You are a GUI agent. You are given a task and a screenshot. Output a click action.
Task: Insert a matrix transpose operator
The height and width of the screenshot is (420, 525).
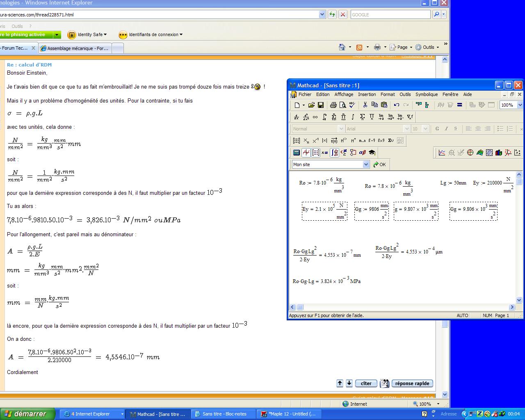(x=353, y=141)
